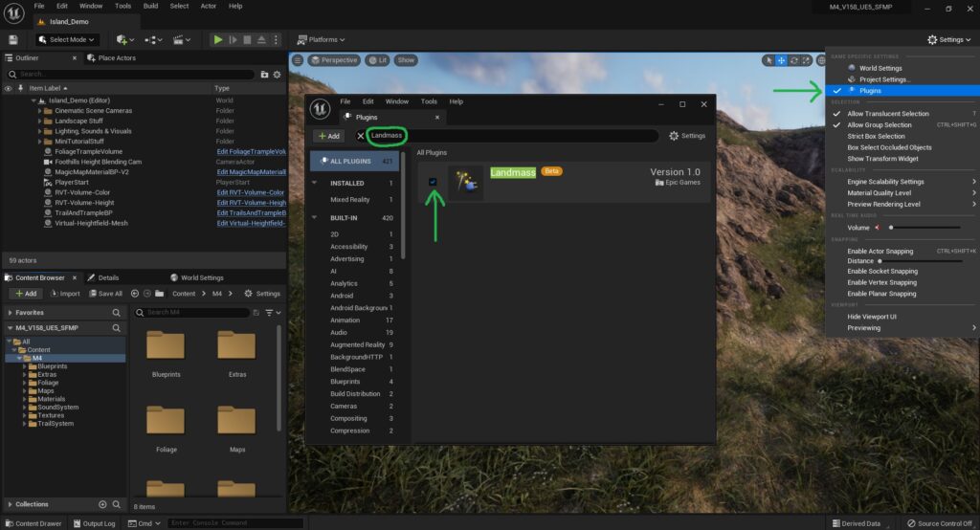Open the viewport hamburger options menu
The height and width of the screenshot is (530, 980).
point(298,60)
